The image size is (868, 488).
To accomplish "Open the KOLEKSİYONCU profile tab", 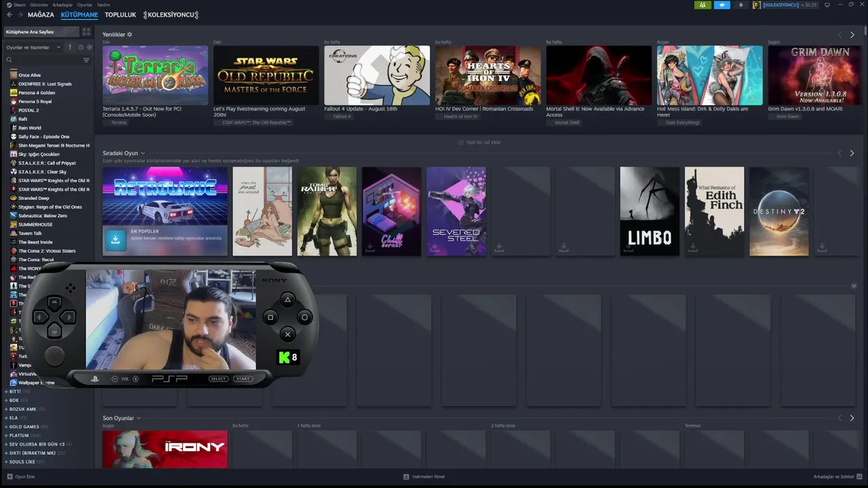I will click(171, 15).
